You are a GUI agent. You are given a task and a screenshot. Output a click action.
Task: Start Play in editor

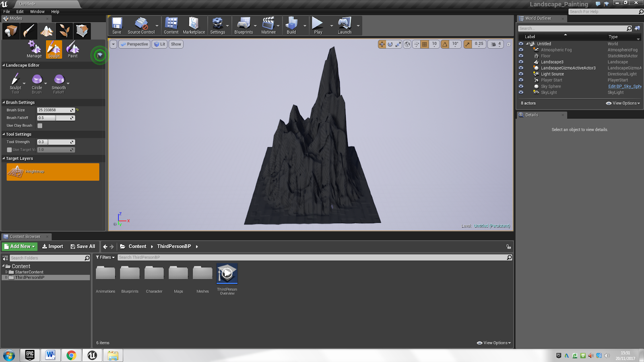(318, 26)
